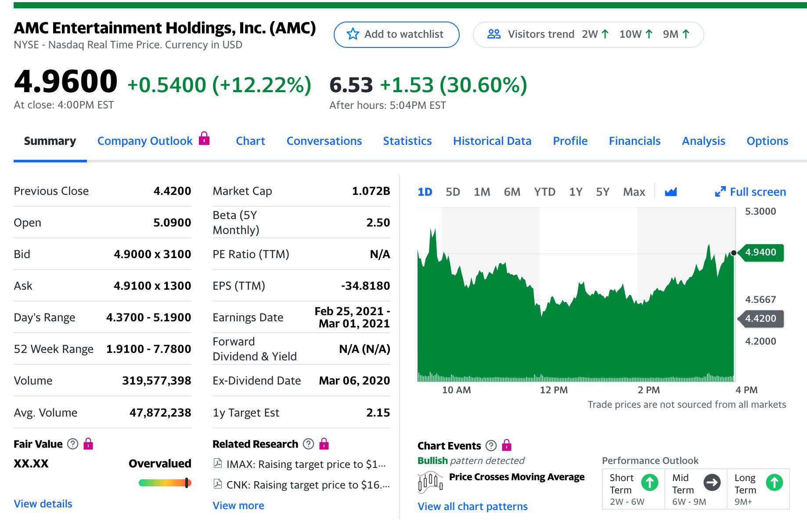The image size is (807, 532).
Task: Click the 4.4200 previous close chart marker
Action: click(761, 318)
